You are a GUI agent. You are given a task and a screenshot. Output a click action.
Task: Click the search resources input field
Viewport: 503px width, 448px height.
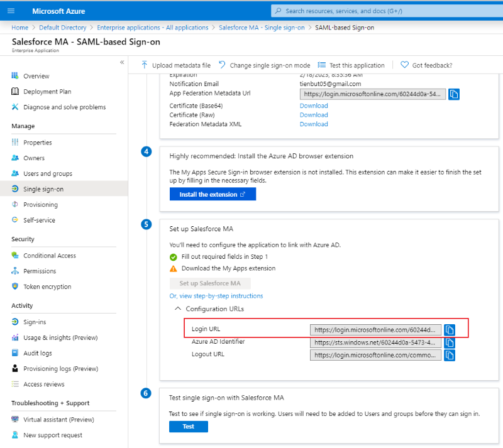point(384,11)
